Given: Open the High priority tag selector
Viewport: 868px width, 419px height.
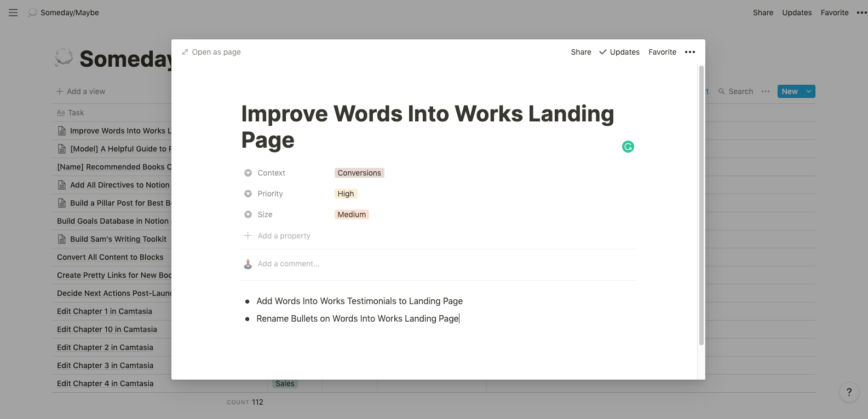Looking at the screenshot, I should pyautogui.click(x=346, y=194).
